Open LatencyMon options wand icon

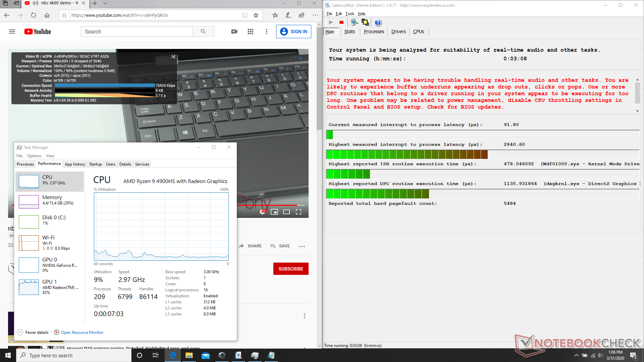[354, 22]
